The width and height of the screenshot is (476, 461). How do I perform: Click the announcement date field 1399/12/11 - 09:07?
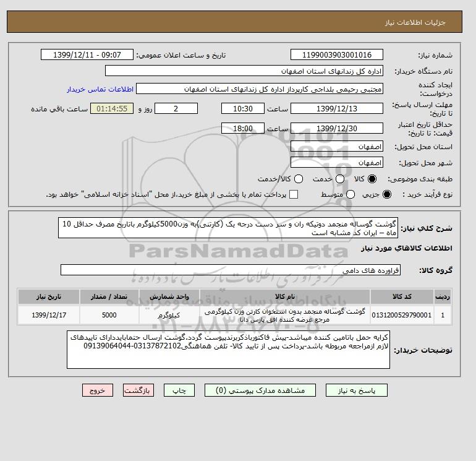click(87, 54)
